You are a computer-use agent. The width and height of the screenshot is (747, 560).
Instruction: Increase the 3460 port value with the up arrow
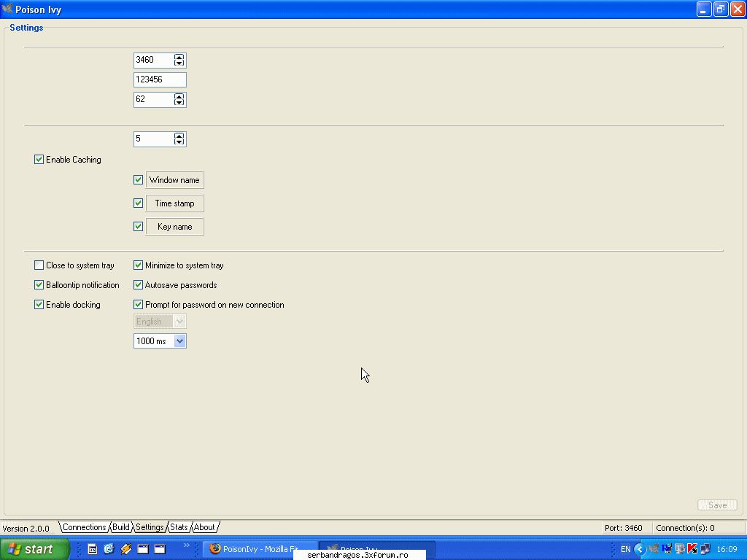pos(179,57)
